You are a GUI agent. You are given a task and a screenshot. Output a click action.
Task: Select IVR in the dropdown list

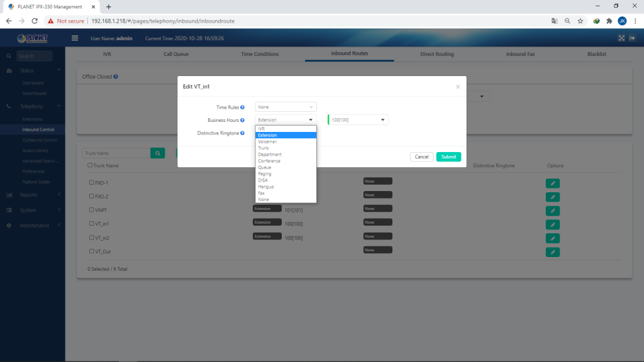286,129
